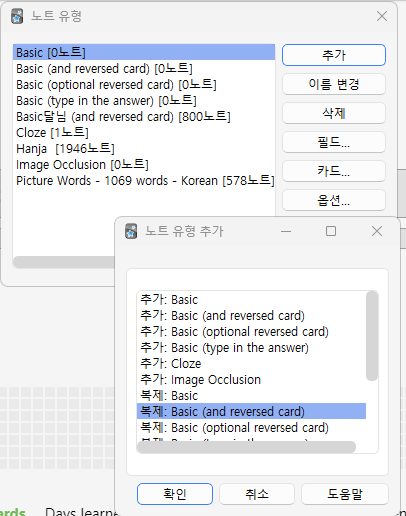The height and width of the screenshot is (516, 406).
Task: Choose 추가: Basic (and reversed card) option
Action: coord(251,315)
